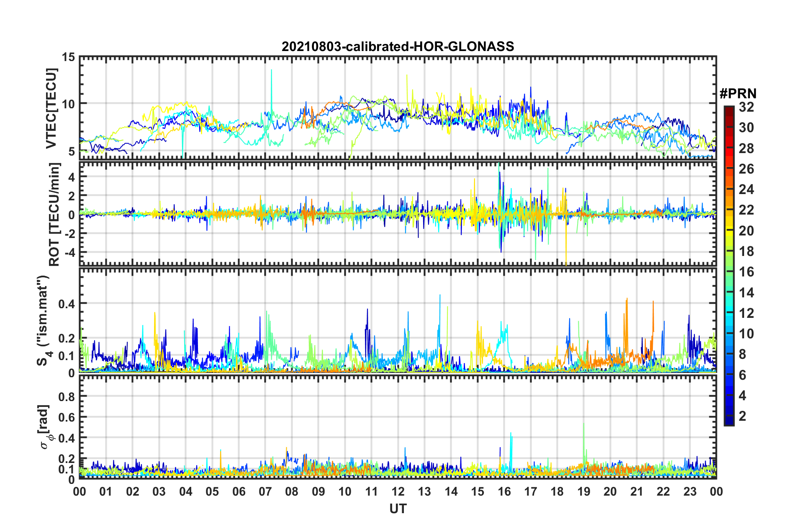
Task: Click the 12 hour tick label
Action: (398, 491)
